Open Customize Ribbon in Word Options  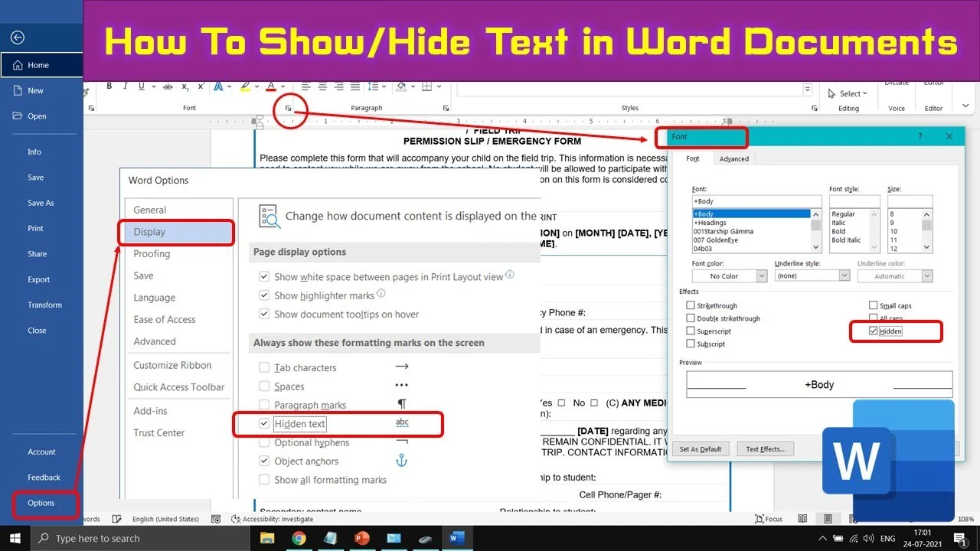pos(172,365)
